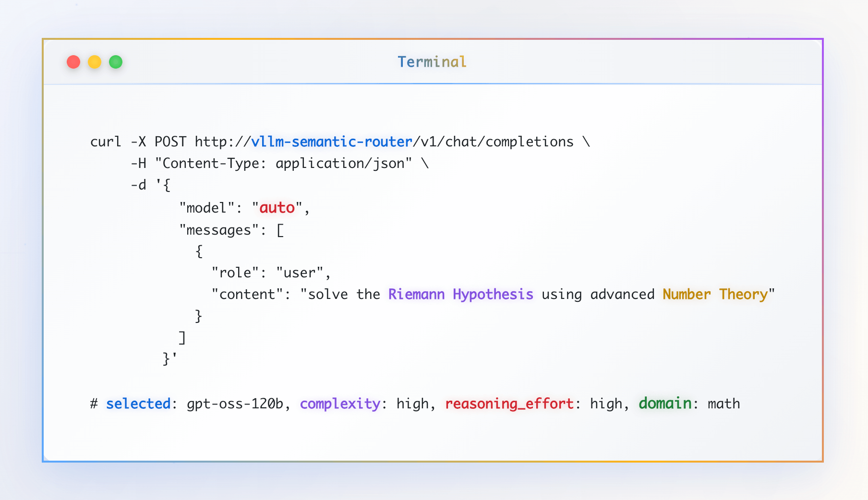
Task: Click the green domain label
Action: 665,404
